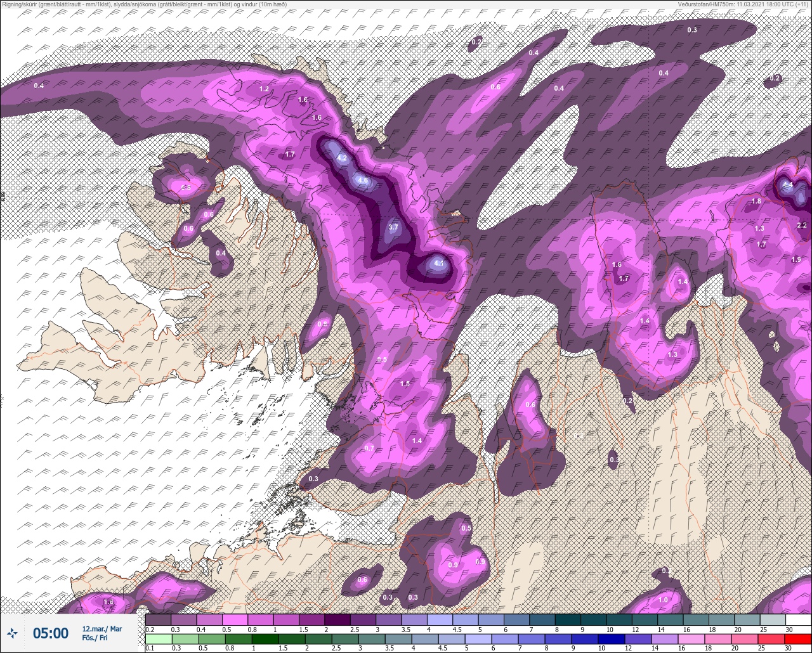Click the 4.4 value at the map's right edge
Screen dimensions: 812x653
788,185
